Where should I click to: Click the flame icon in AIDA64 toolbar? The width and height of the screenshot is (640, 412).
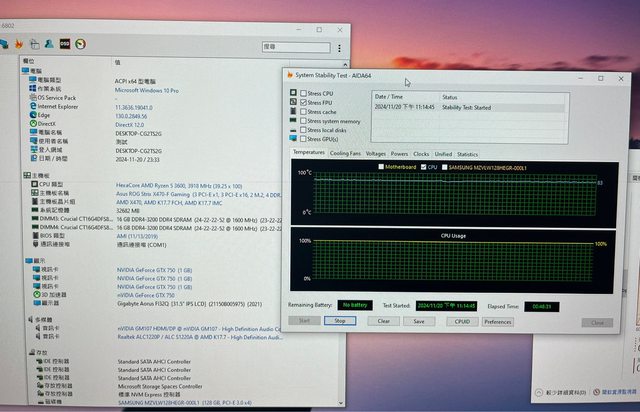(18, 43)
